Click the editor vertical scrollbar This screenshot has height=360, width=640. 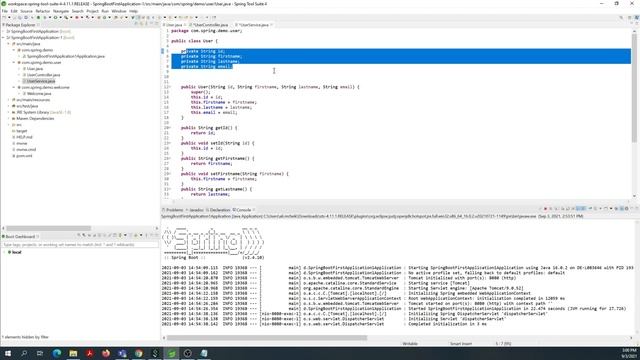pyautogui.click(x=634, y=88)
